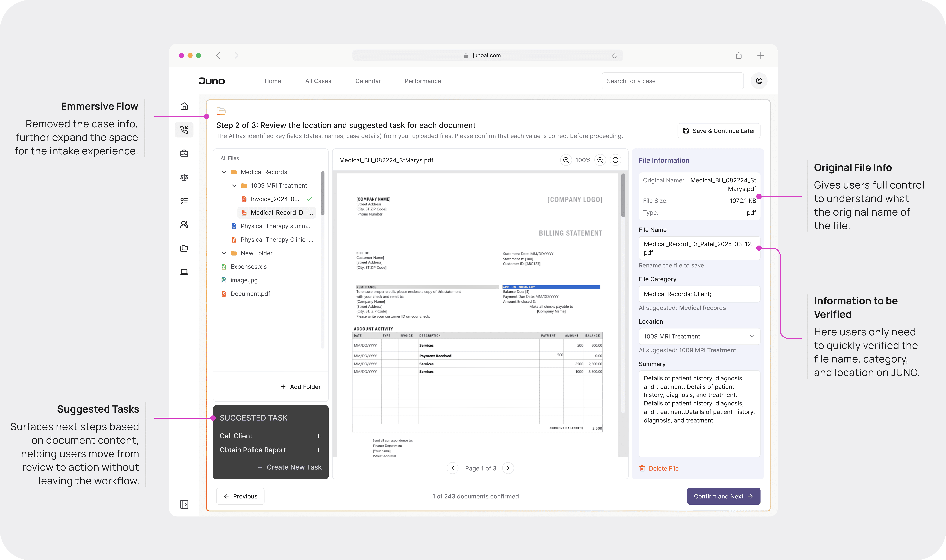Screen dimensions: 946x560
Task: Click the contacts people icon in sidebar
Action: pyautogui.click(x=184, y=224)
